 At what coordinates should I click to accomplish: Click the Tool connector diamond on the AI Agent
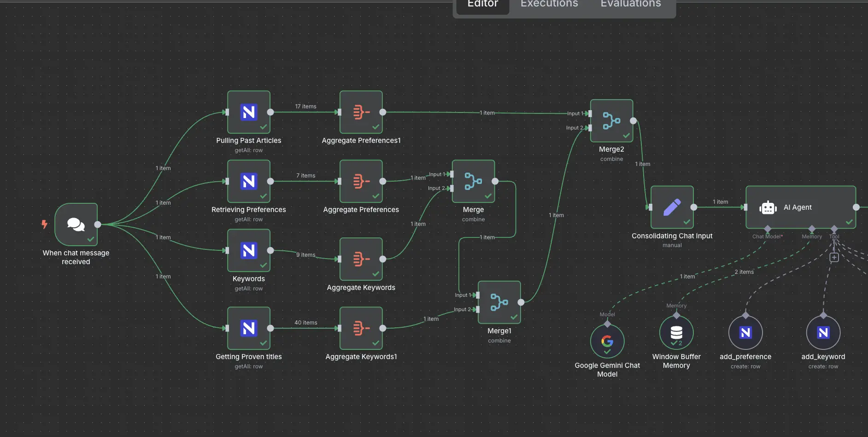[834, 229]
